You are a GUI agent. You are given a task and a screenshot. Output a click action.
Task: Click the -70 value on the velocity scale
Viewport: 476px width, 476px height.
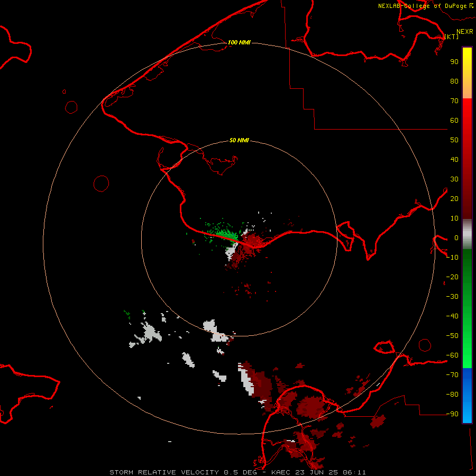pos(452,375)
